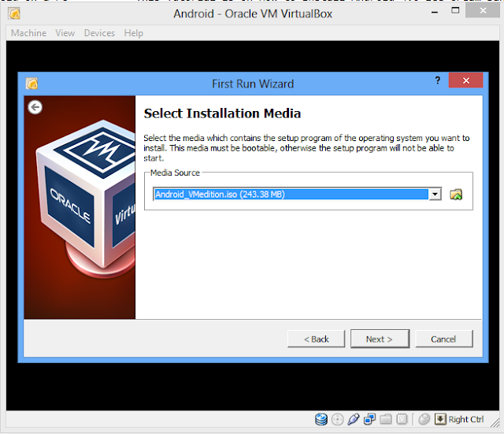Click the First Run Wizard title bar icon
Viewport: 504px width, 434px height.
pyautogui.click(x=31, y=84)
